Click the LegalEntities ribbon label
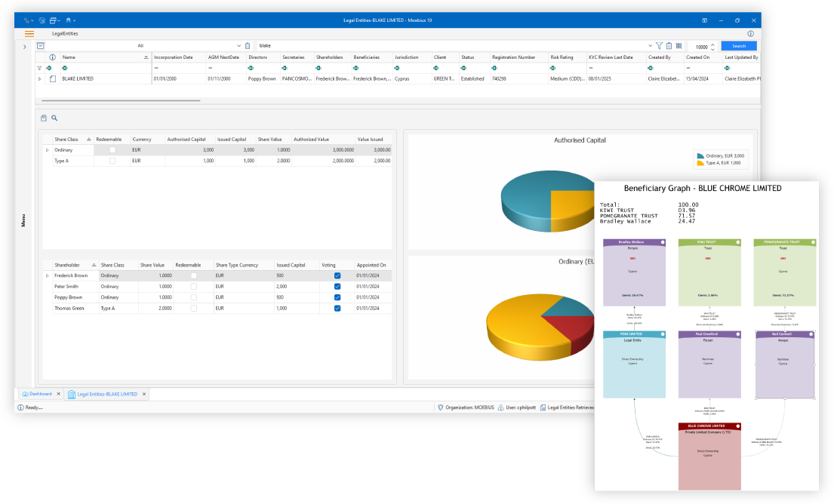This screenshot has height=504, width=834. point(65,33)
